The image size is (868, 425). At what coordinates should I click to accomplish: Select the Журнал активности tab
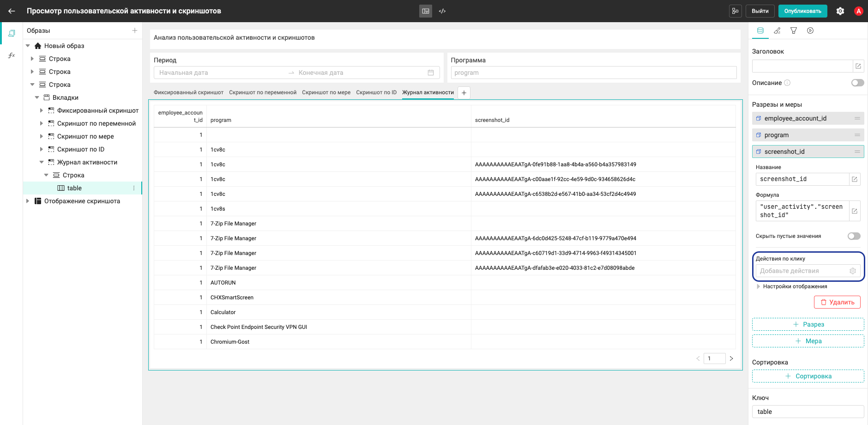428,92
